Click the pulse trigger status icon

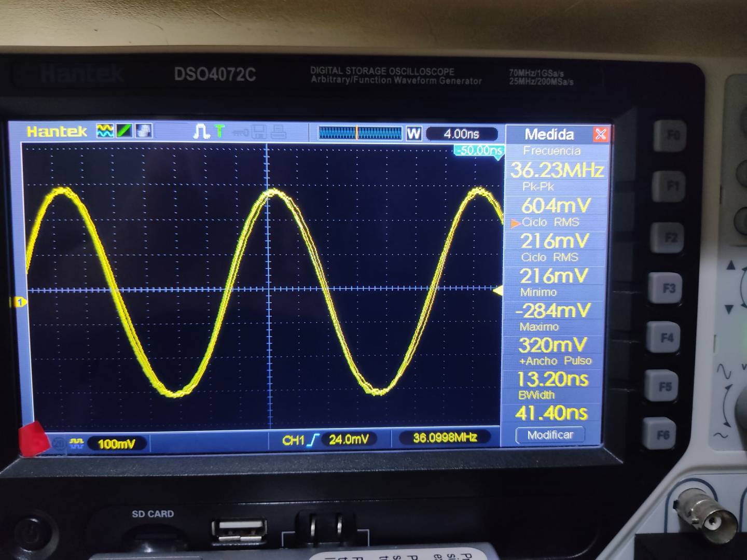click(201, 132)
